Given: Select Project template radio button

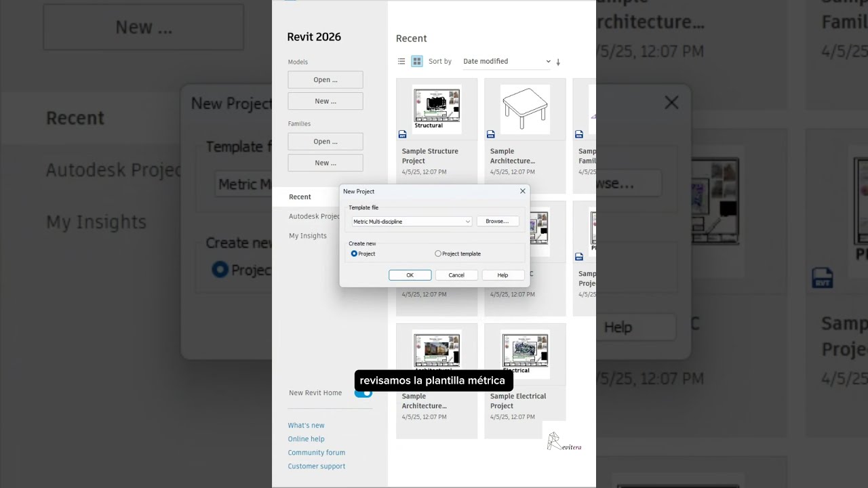Looking at the screenshot, I should (438, 253).
